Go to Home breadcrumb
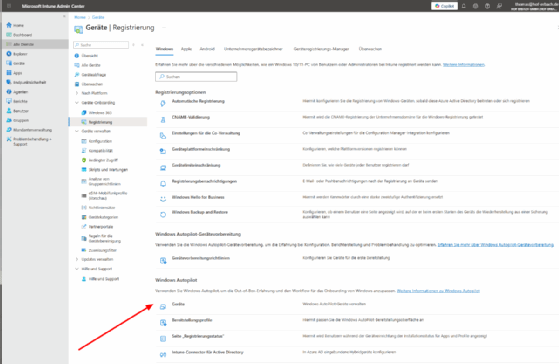The width and height of the screenshot is (559, 364). pyautogui.click(x=80, y=17)
